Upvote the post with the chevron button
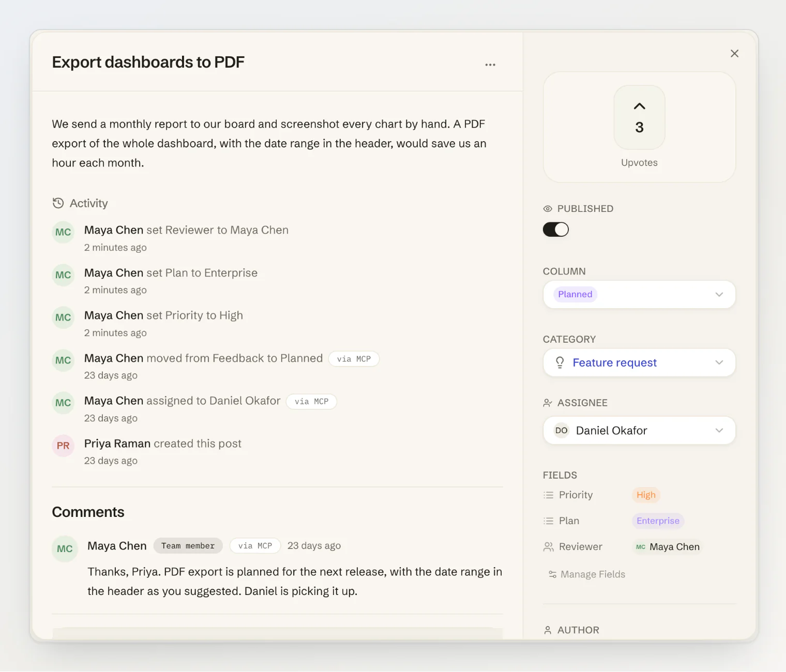 (639, 117)
